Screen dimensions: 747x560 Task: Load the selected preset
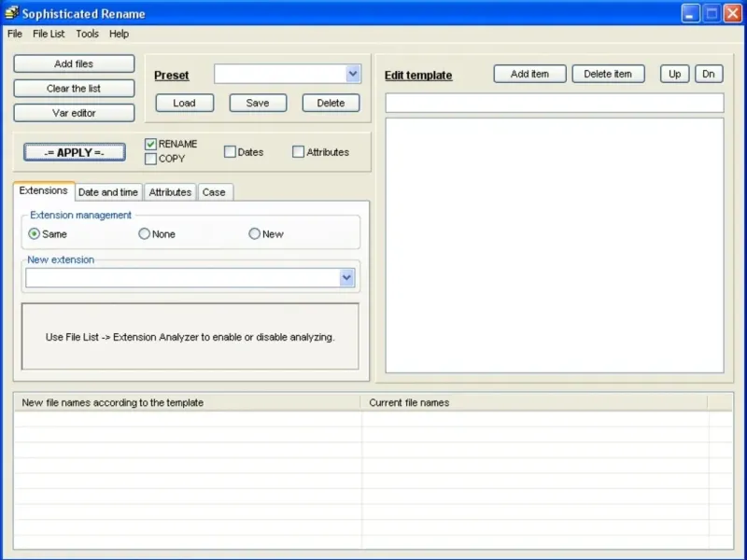184,103
